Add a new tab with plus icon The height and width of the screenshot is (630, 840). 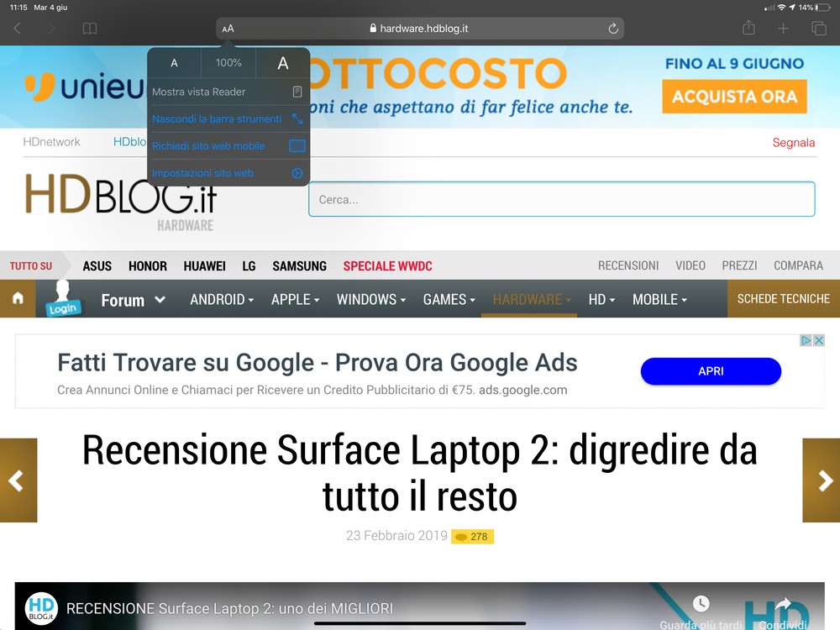coord(783,29)
